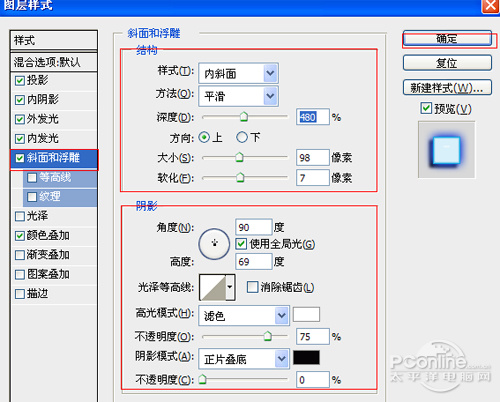Open the gloss contour picker arrow
The height and width of the screenshot is (402, 500).
tap(230, 287)
